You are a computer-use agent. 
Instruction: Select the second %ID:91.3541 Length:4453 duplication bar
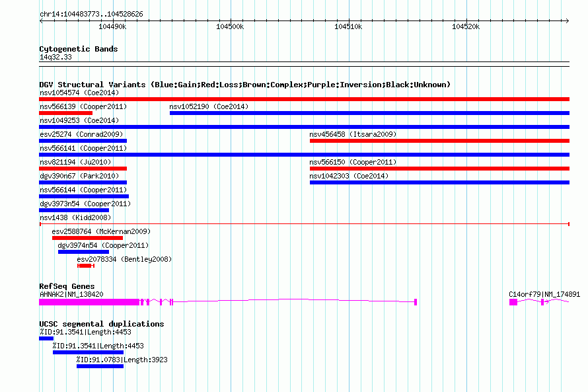(x=88, y=352)
